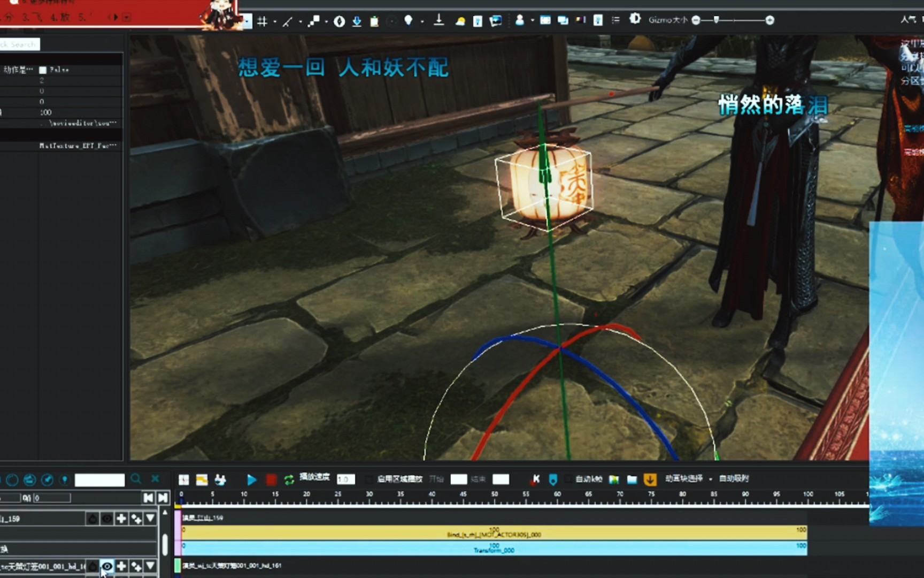Click the drop-to-ground arrow icon

click(x=438, y=20)
